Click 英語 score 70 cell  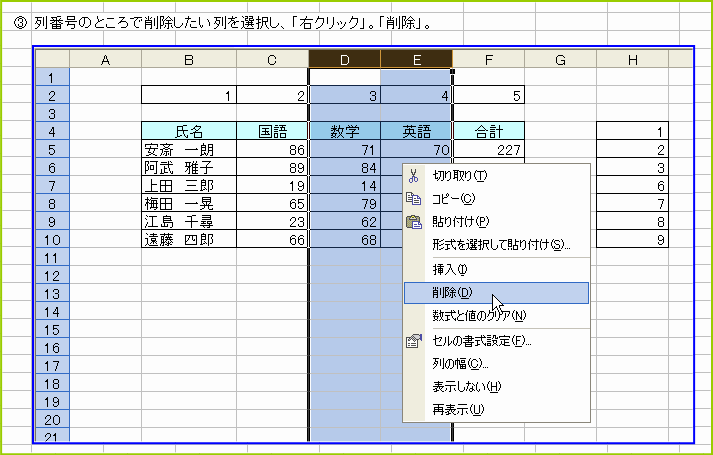pyautogui.click(x=417, y=150)
